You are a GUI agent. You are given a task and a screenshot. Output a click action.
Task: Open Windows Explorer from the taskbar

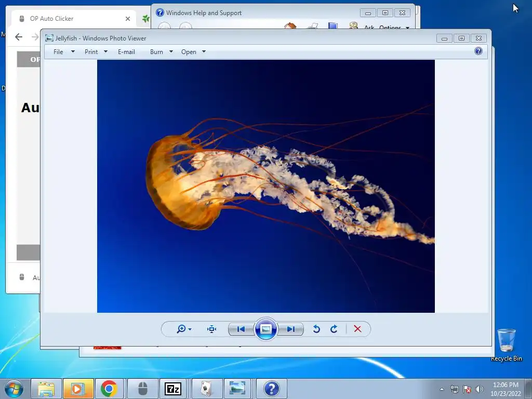tap(46, 389)
